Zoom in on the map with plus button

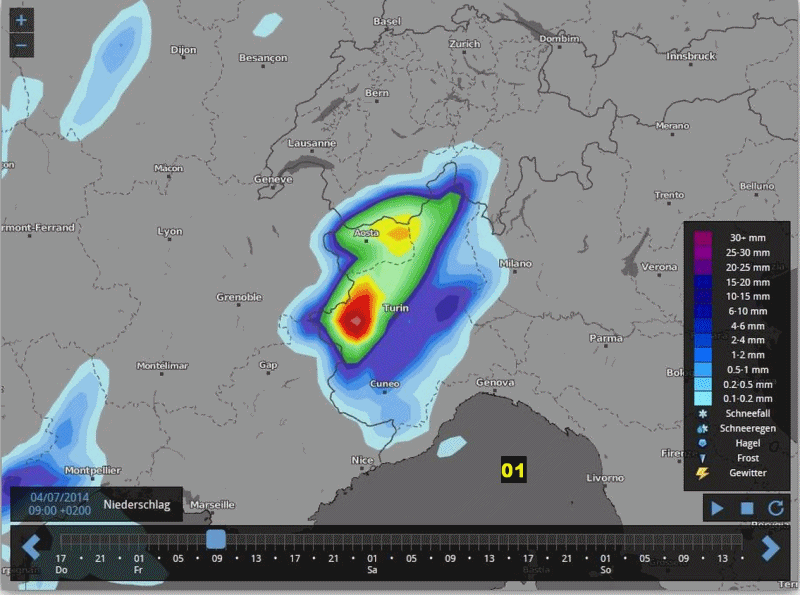pyautogui.click(x=21, y=21)
